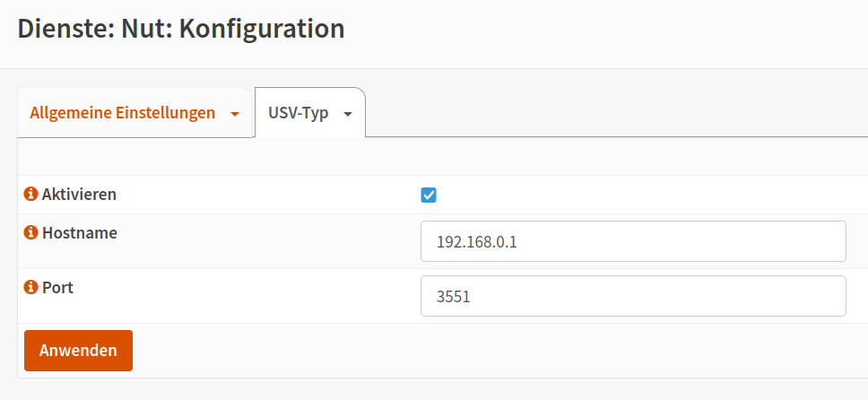Viewport: 868px width, 400px height.
Task: Focus the Port field containing 3551
Action: 633,296
